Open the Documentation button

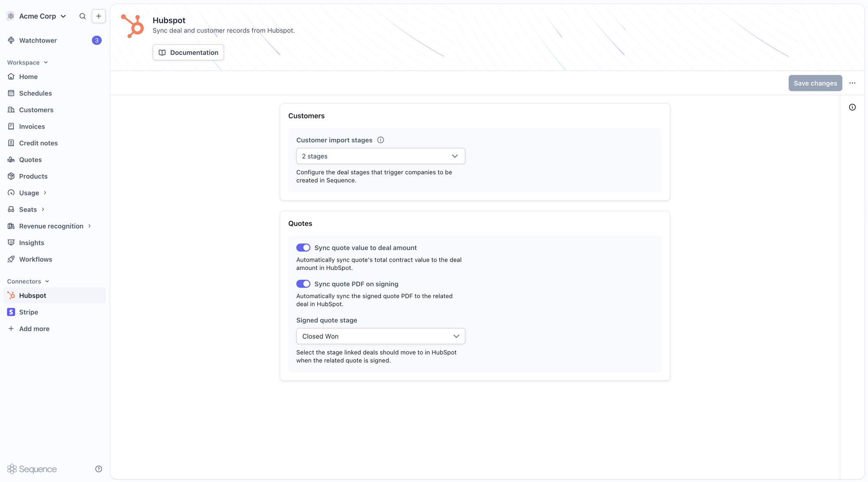coord(188,52)
